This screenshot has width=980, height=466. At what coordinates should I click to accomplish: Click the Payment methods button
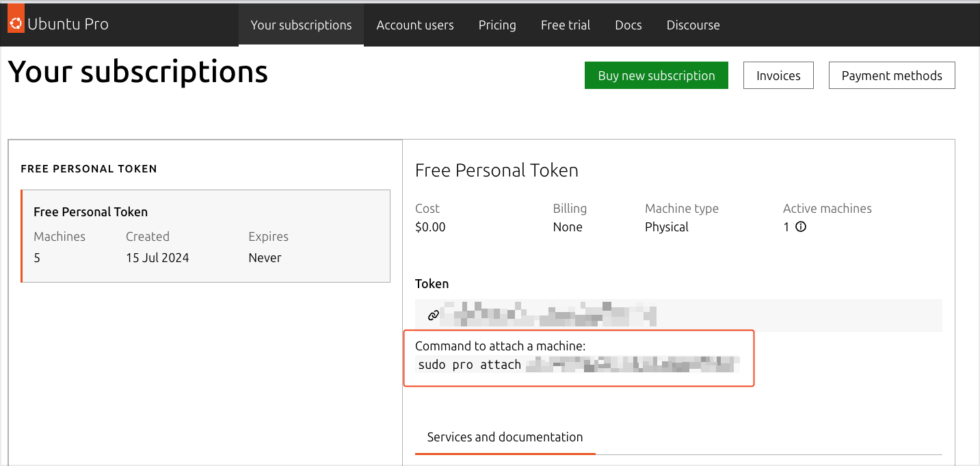891,76
